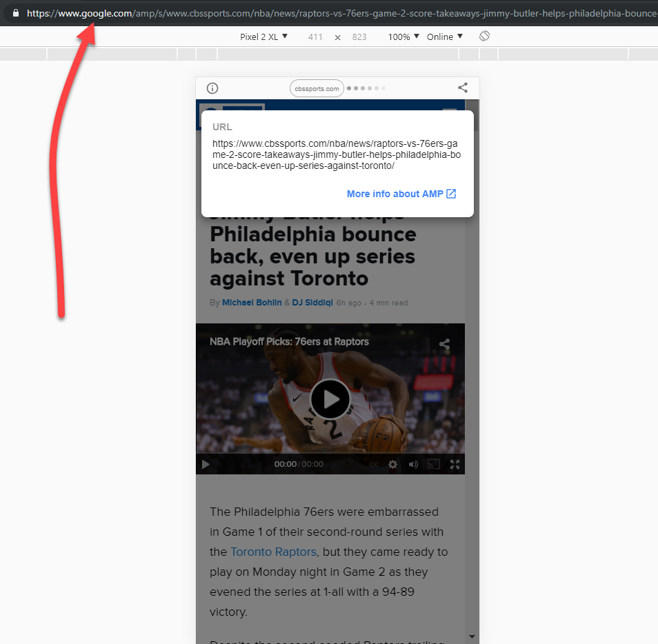Open the 100% zoom dropdown
Viewport: 658px width, 644px height.
[403, 37]
